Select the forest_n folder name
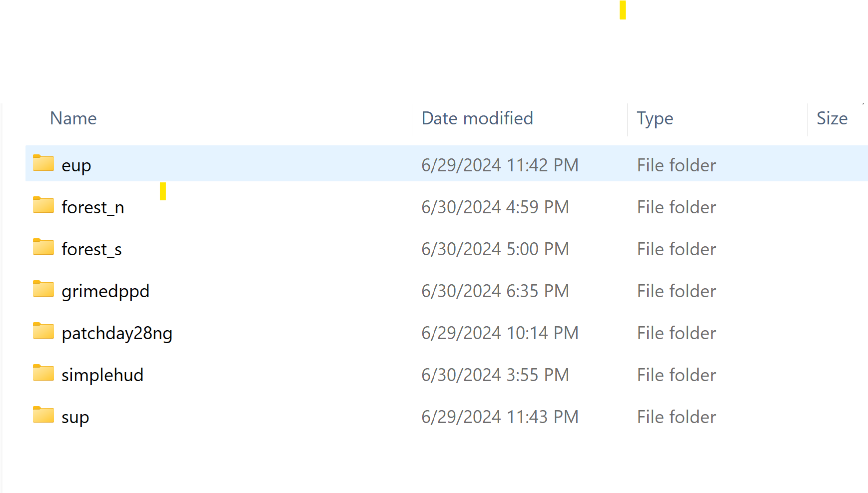This screenshot has width=868, height=493. (x=93, y=207)
